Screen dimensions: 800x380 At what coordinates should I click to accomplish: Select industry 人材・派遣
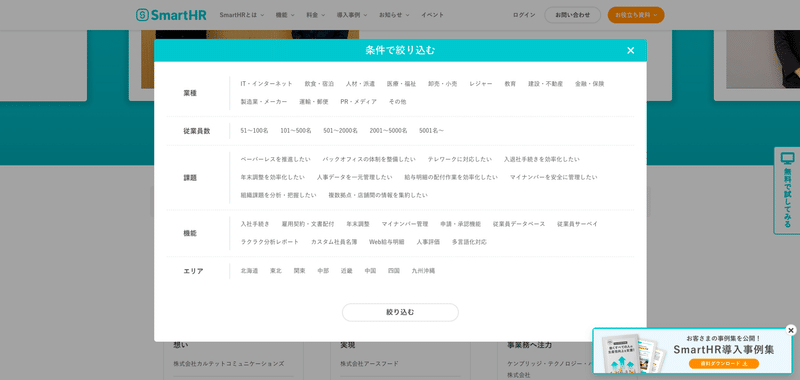360,84
